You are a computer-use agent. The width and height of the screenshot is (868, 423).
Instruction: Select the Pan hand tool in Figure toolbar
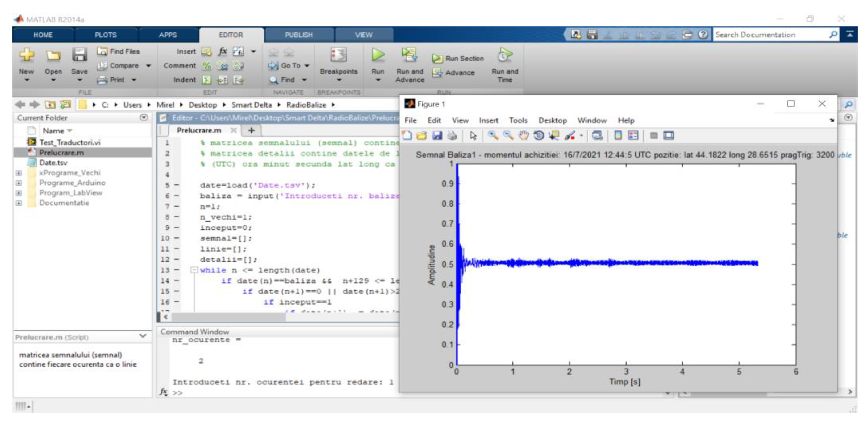(523, 135)
